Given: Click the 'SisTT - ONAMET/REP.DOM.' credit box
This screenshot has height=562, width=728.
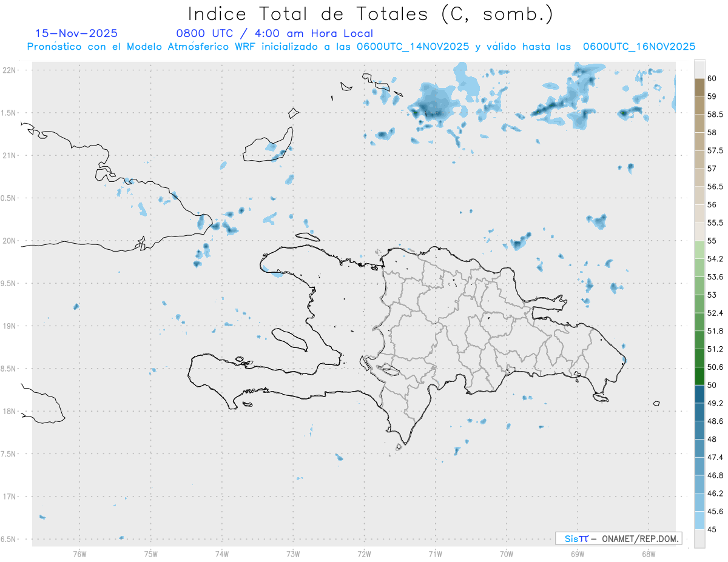Looking at the screenshot, I should 618,538.
